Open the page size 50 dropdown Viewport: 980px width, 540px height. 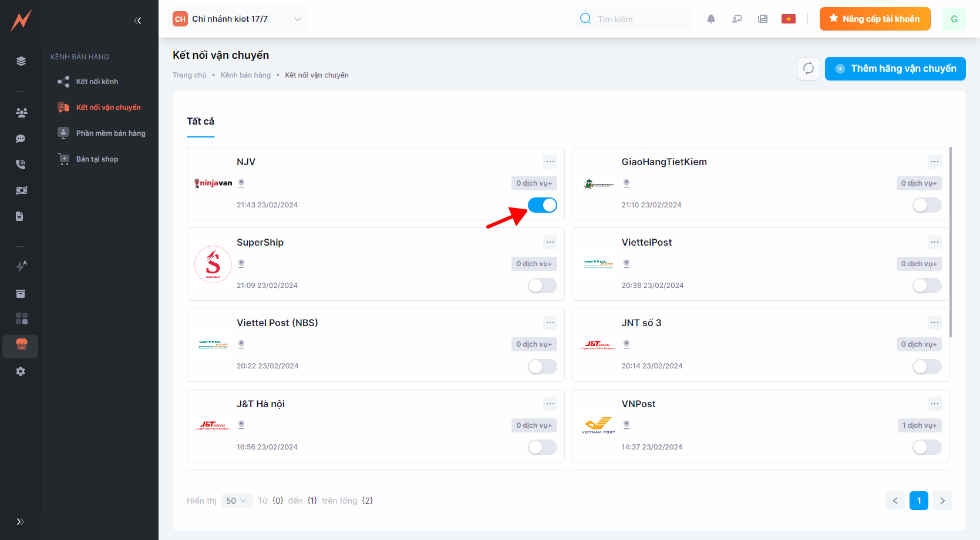tap(237, 501)
